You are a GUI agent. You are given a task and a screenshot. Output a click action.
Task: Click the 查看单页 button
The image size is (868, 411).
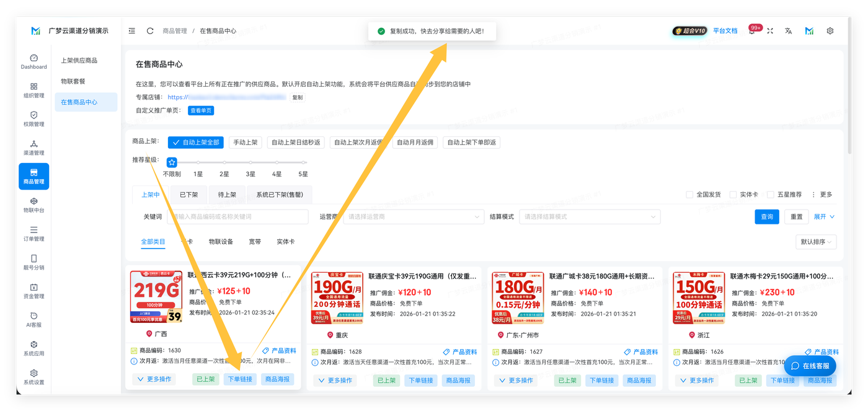point(201,110)
